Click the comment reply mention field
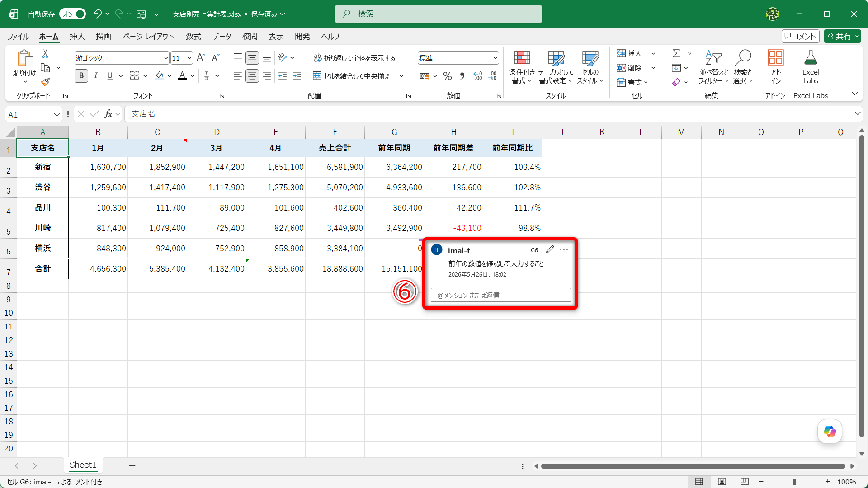Screen dimensions: 868x488 [500, 295]
